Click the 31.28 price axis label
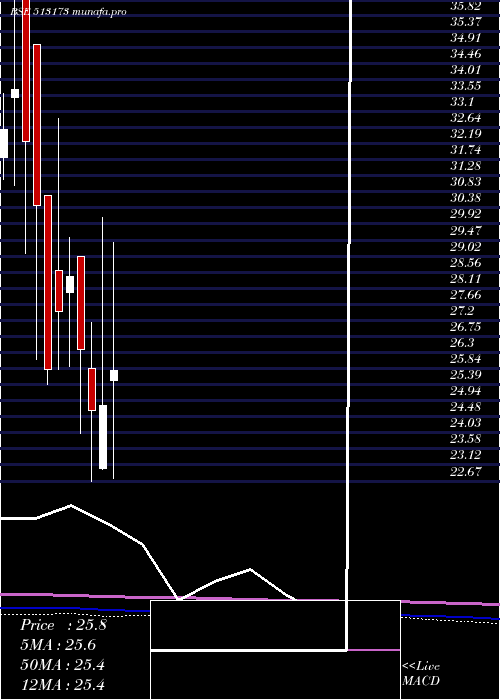Viewport: 500px width, 700px height. pyautogui.click(x=466, y=166)
